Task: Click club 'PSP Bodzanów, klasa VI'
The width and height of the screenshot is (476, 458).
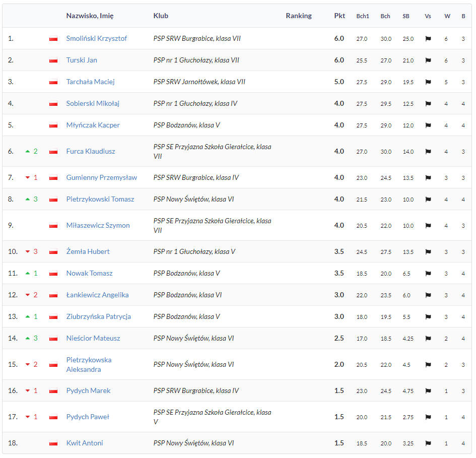Action: point(187,295)
